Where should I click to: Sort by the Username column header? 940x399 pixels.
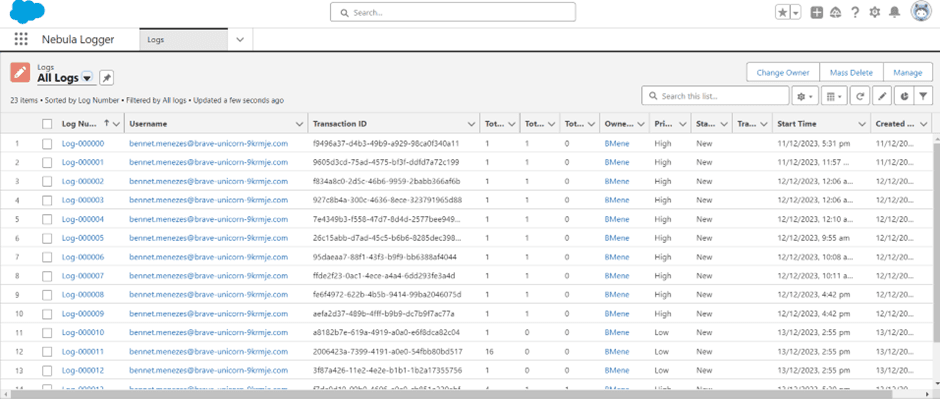147,124
